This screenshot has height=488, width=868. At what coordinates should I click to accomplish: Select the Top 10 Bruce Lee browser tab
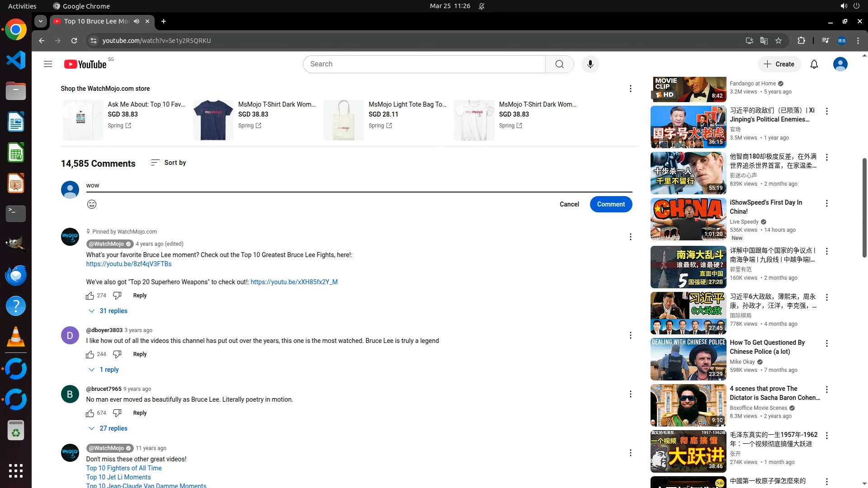97,21
